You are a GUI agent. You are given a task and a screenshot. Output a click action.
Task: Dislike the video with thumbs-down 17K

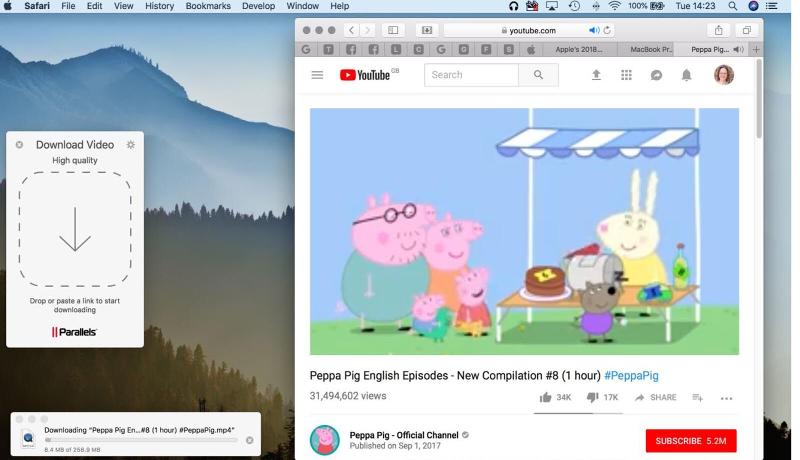point(602,397)
